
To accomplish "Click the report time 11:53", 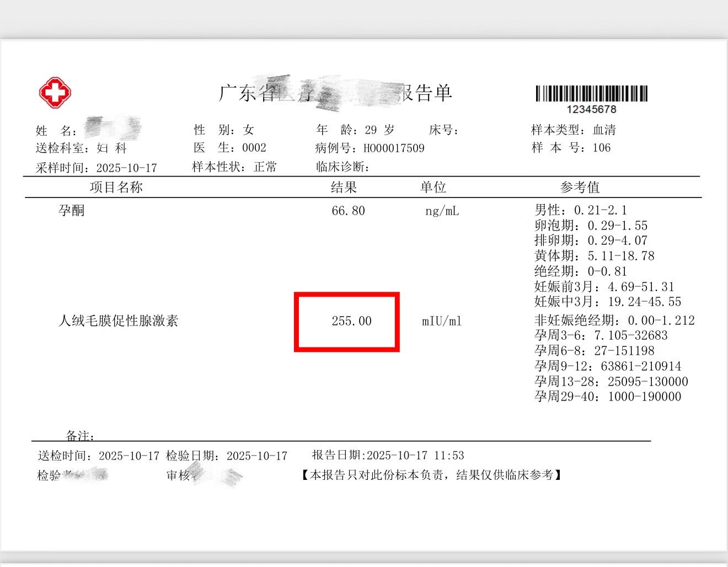I will point(448,456).
